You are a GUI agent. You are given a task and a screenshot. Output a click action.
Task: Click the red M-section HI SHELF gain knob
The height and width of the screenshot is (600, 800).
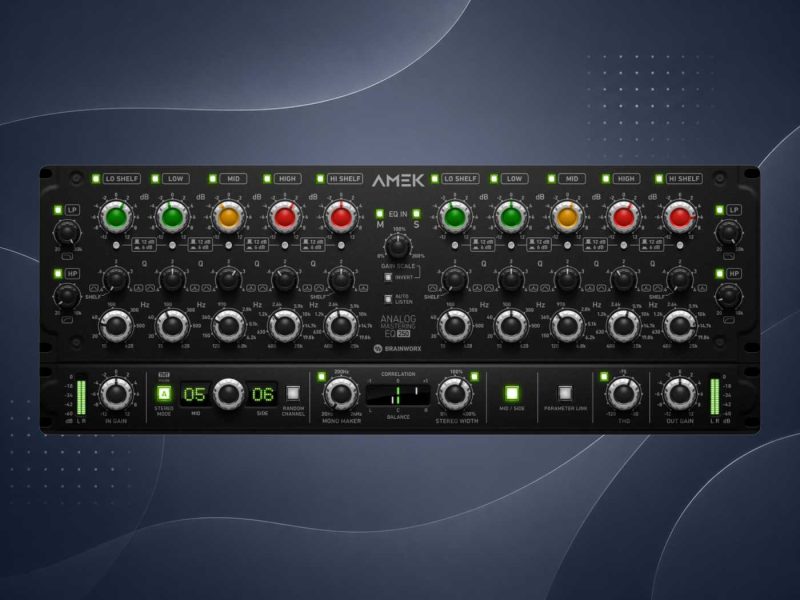341,217
